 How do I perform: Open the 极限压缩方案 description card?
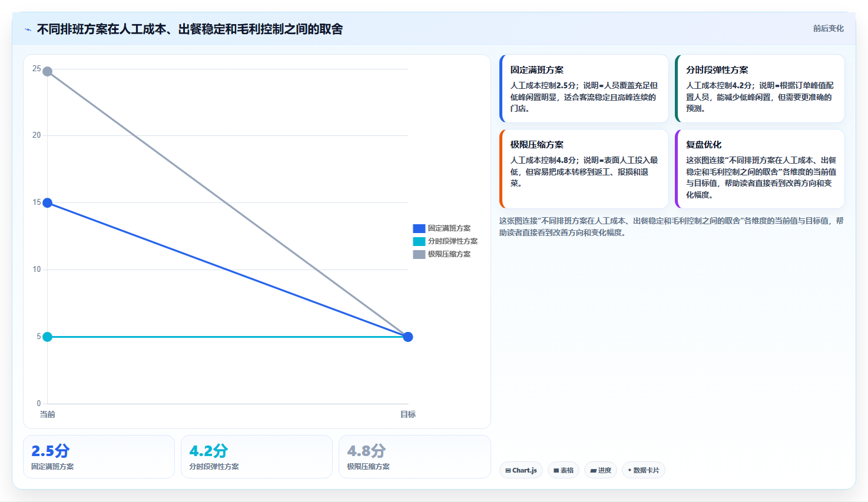(x=584, y=169)
